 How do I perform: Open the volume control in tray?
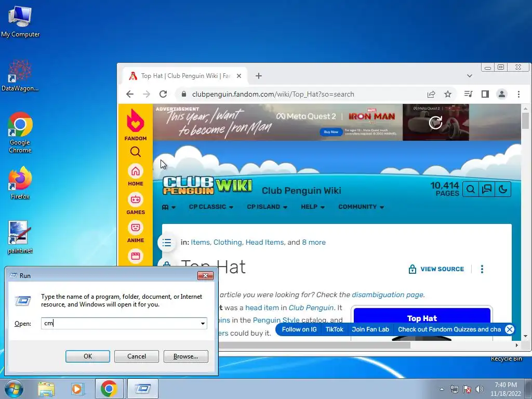click(x=479, y=389)
